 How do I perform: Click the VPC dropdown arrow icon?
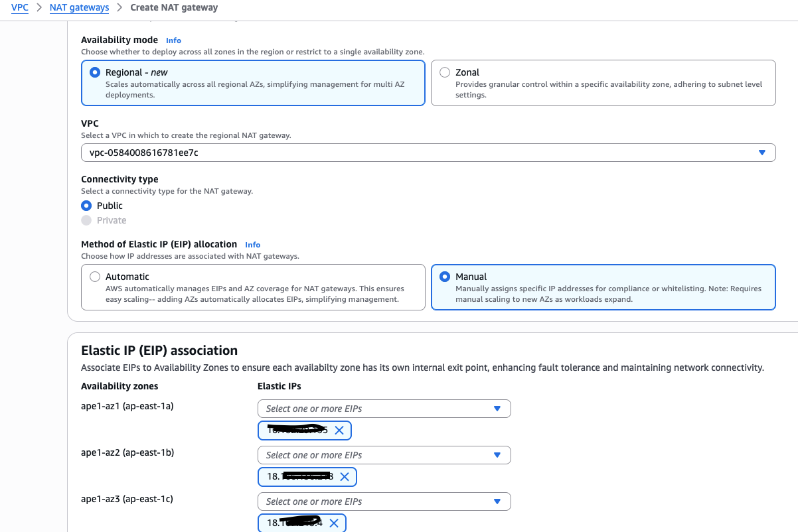(x=762, y=153)
